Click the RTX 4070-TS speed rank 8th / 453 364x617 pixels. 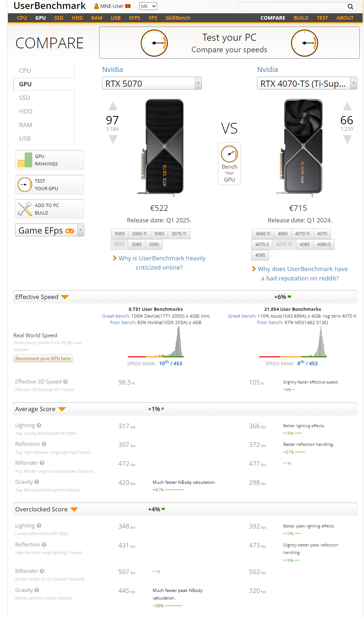coord(307,363)
